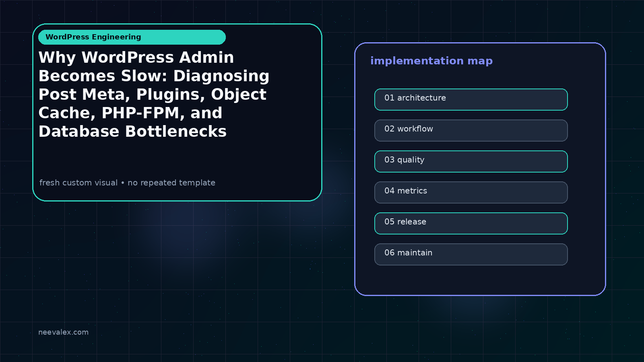Open the 03 quality item

(471, 161)
